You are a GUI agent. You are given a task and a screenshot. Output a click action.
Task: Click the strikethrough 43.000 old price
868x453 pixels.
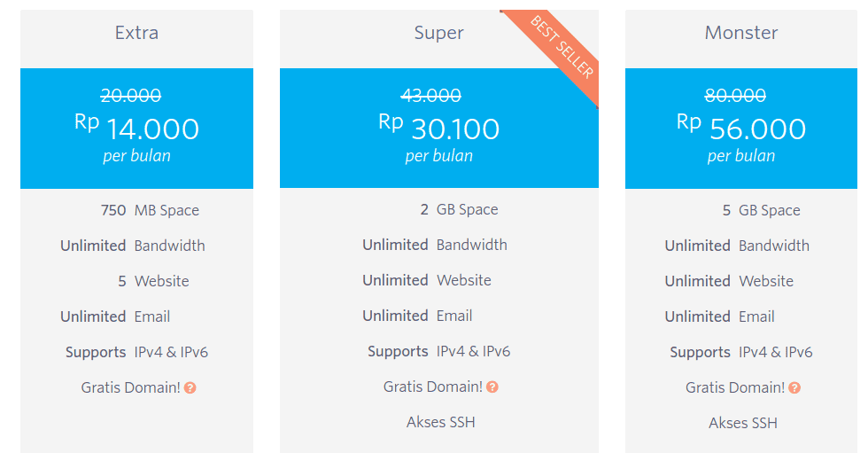(431, 96)
